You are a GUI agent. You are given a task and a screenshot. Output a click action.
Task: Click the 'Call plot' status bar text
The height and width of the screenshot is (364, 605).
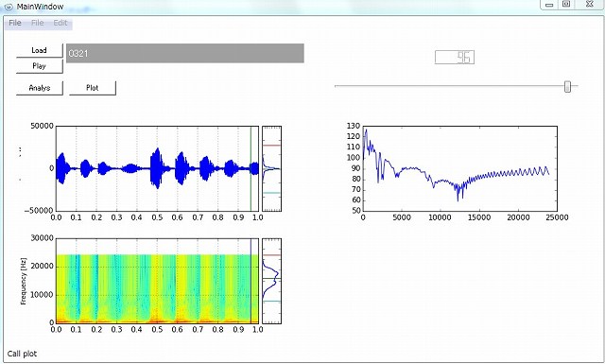(x=23, y=354)
